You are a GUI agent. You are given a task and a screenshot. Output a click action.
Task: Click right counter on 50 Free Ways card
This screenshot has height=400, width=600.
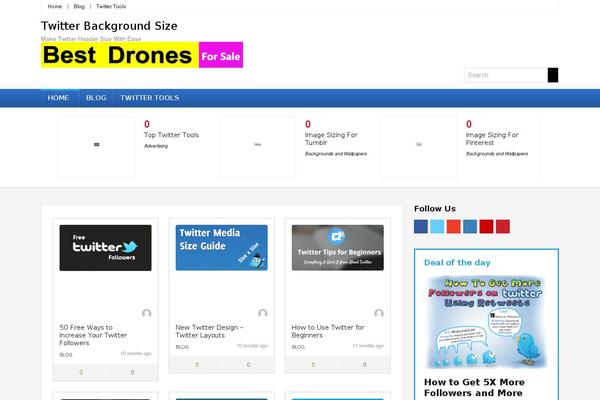click(x=132, y=372)
